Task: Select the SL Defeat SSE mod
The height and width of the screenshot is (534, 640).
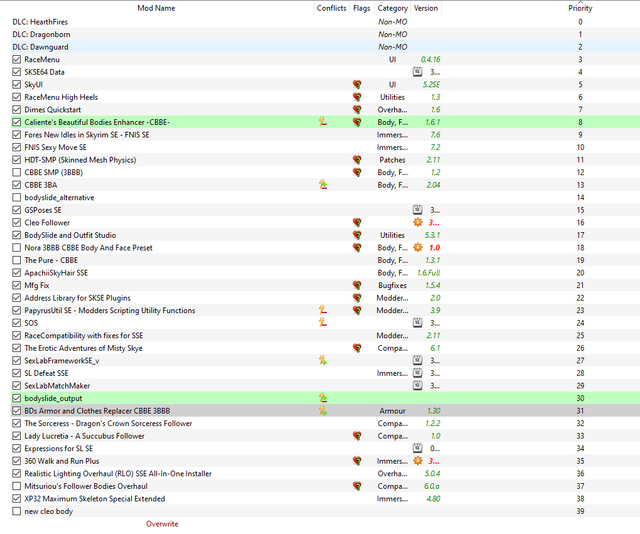Action: tap(325, 373)
